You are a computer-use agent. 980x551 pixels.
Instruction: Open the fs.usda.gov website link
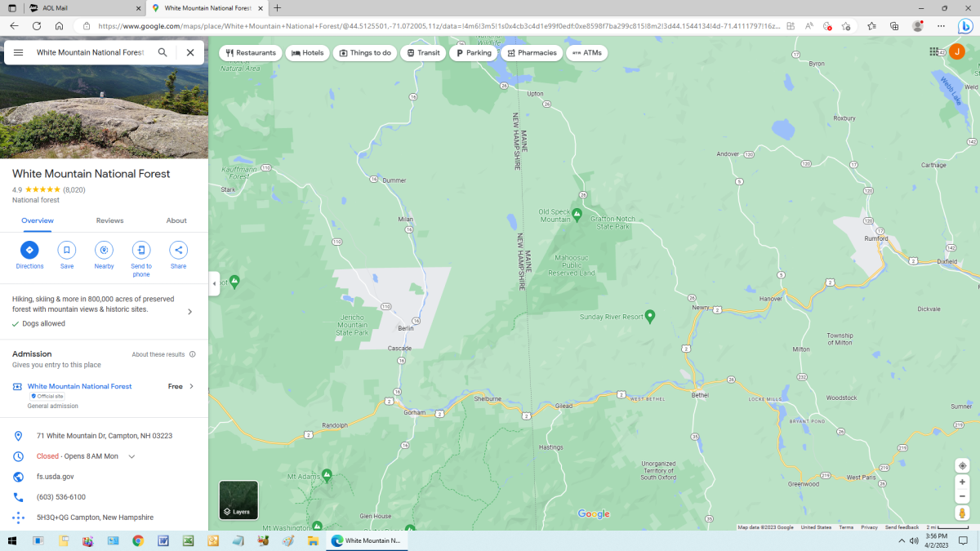55,477
